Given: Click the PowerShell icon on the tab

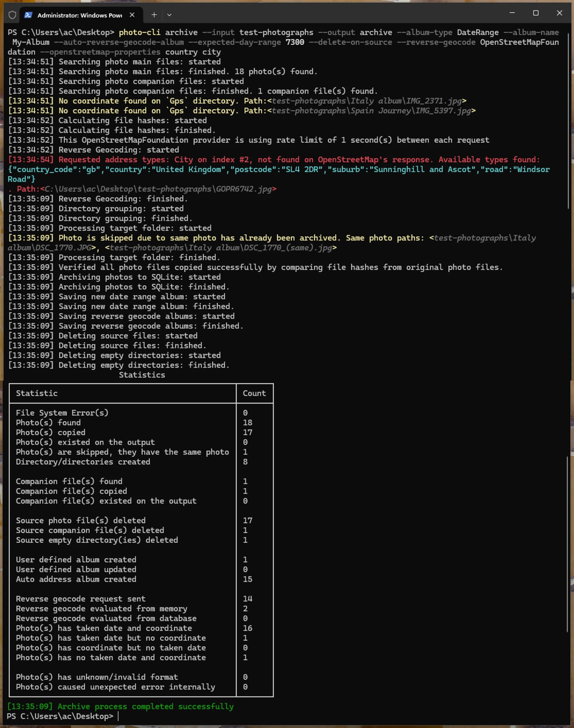Looking at the screenshot, I should pyautogui.click(x=28, y=15).
